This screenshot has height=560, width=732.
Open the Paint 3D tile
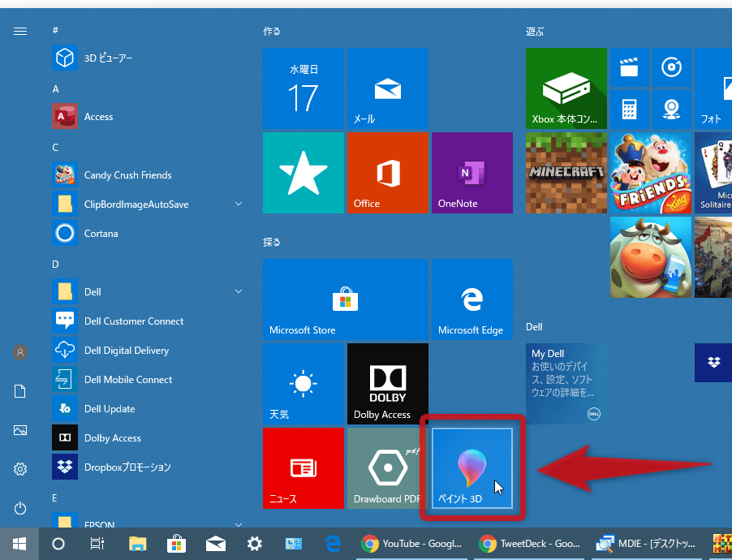pyautogui.click(x=472, y=468)
